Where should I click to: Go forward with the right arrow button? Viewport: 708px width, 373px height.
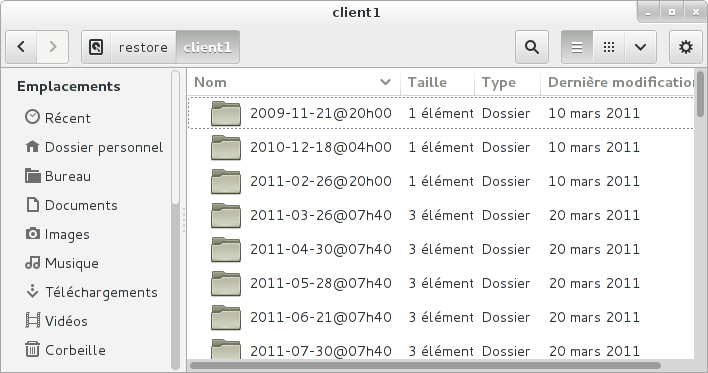pos(53,47)
